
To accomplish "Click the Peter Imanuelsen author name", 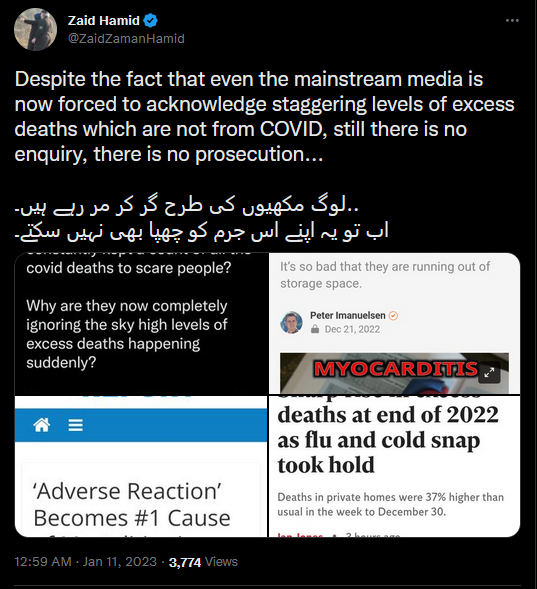I will [x=348, y=316].
